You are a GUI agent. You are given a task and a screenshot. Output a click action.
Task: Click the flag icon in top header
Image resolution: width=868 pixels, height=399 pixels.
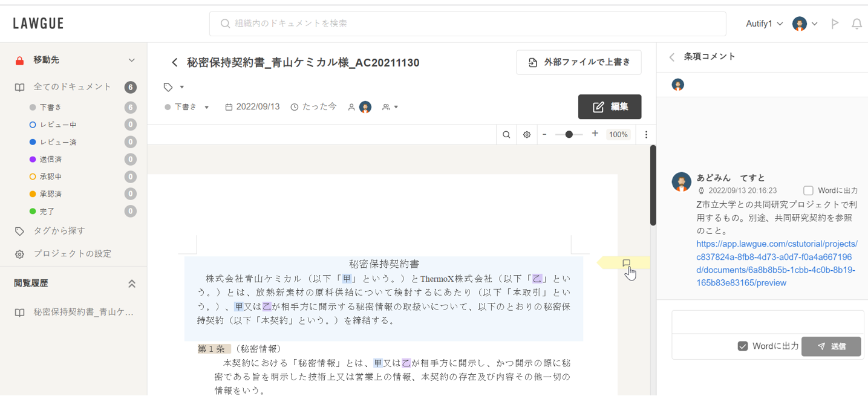pyautogui.click(x=835, y=24)
